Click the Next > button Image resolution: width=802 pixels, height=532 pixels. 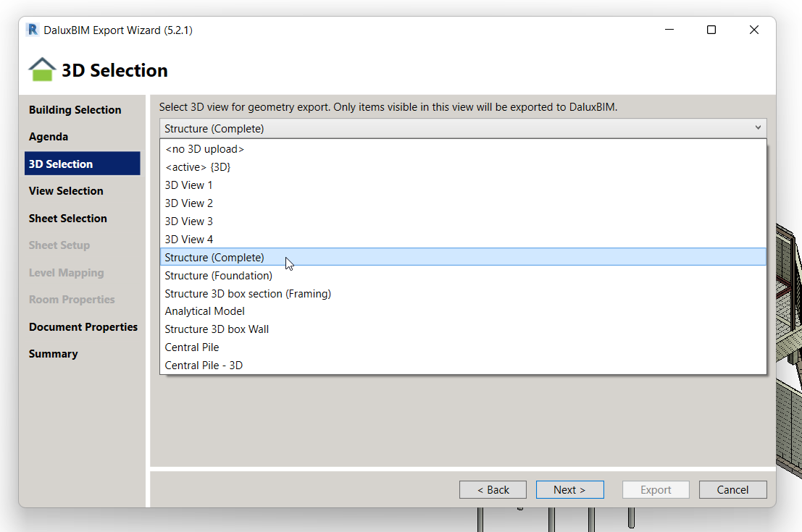pyautogui.click(x=569, y=489)
